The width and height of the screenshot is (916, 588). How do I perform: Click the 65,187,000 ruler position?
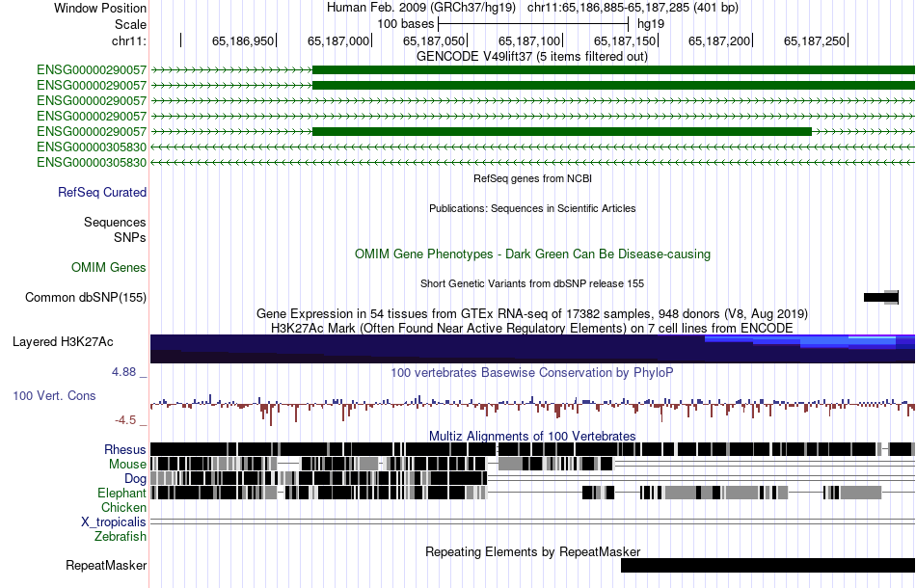click(x=338, y=40)
